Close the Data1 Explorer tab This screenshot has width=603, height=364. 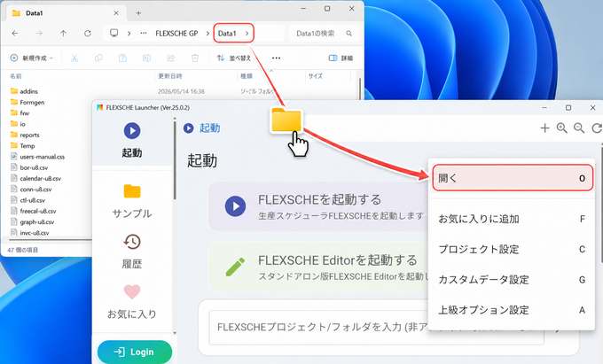[116, 13]
